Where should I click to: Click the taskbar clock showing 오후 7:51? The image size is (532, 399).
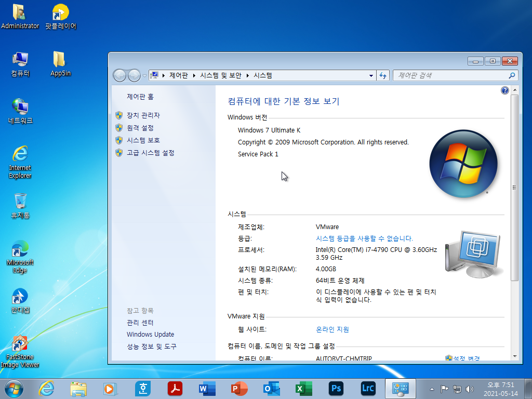[x=500, y=389]
